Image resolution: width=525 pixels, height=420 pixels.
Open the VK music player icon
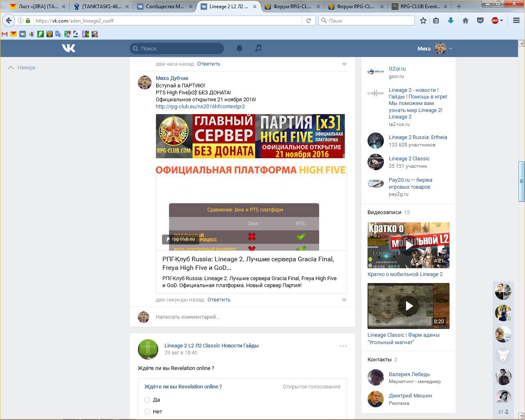tap(258, 48)
